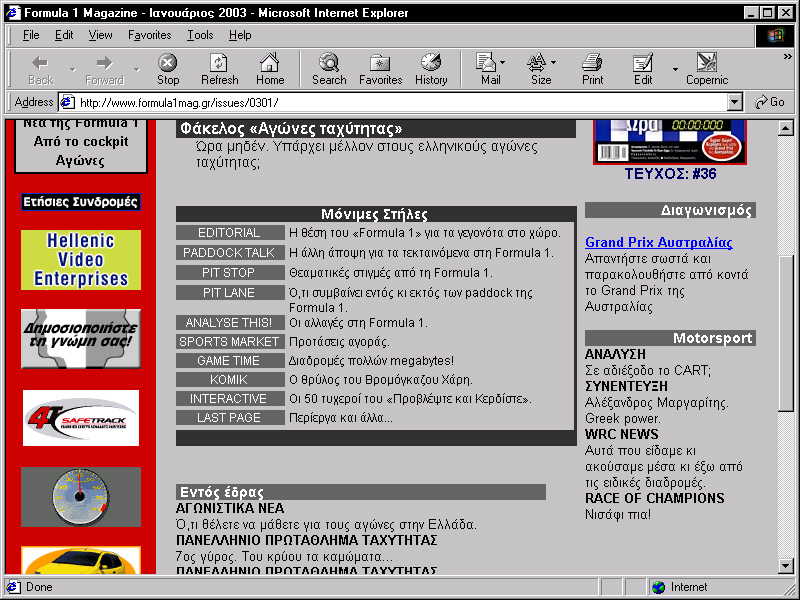Click the RACE OF CHAMPIONS heading

pos(655,498)
